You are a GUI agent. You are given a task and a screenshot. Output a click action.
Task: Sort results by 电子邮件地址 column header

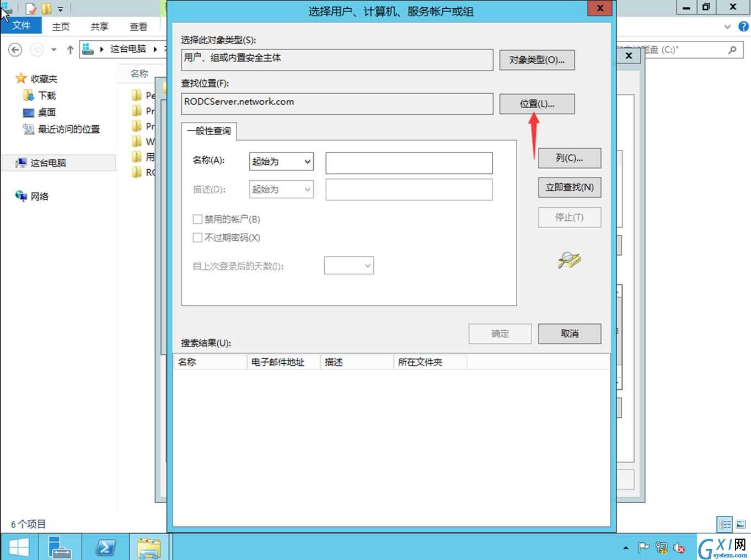point(283,362)
